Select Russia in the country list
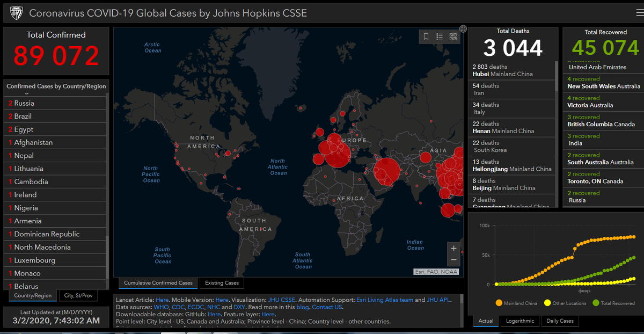The height and width of the screenshot is (334, 644). click(56, 103)
